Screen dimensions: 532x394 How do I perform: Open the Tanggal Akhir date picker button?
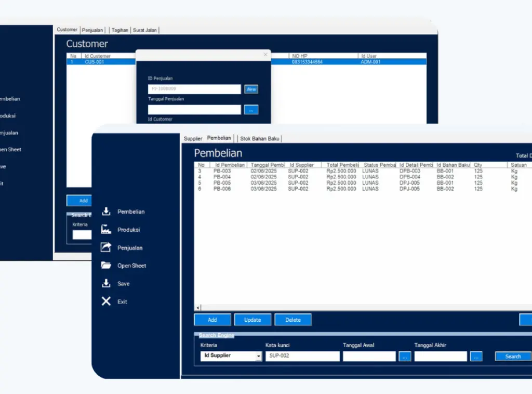(x=476, y=357)
